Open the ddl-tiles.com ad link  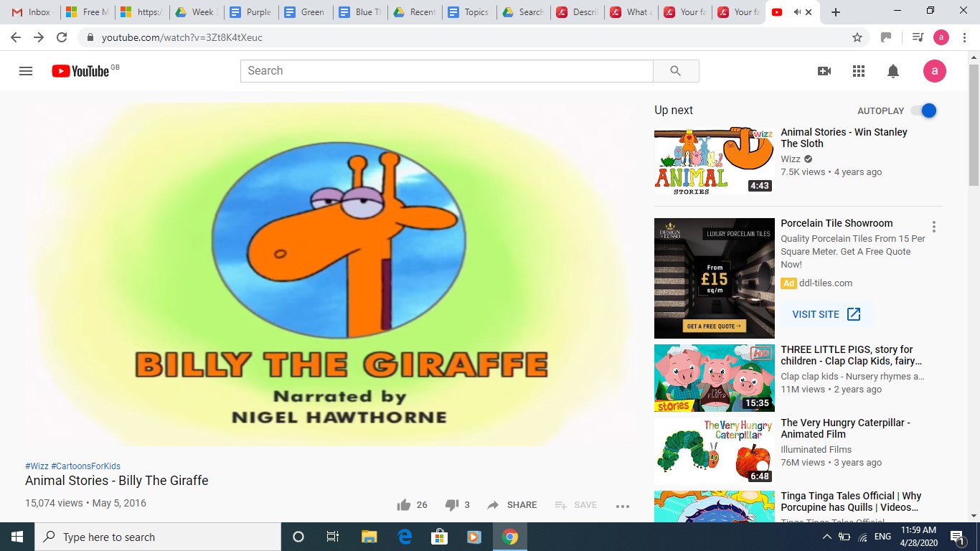(826, 283)
